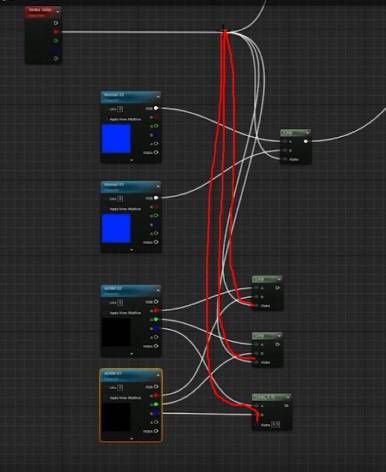Click the red output pin on Vertex Color node
The image size is (386, 472).
(x=56, y=32)
